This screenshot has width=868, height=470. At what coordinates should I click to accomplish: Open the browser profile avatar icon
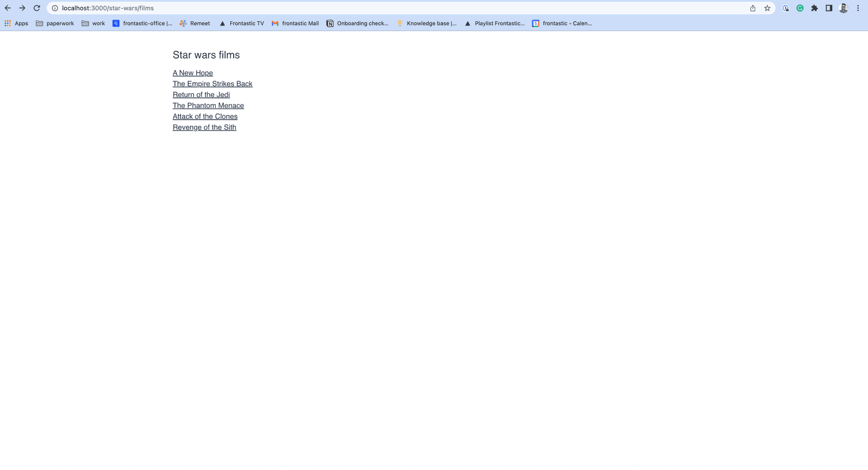(843, 8)
